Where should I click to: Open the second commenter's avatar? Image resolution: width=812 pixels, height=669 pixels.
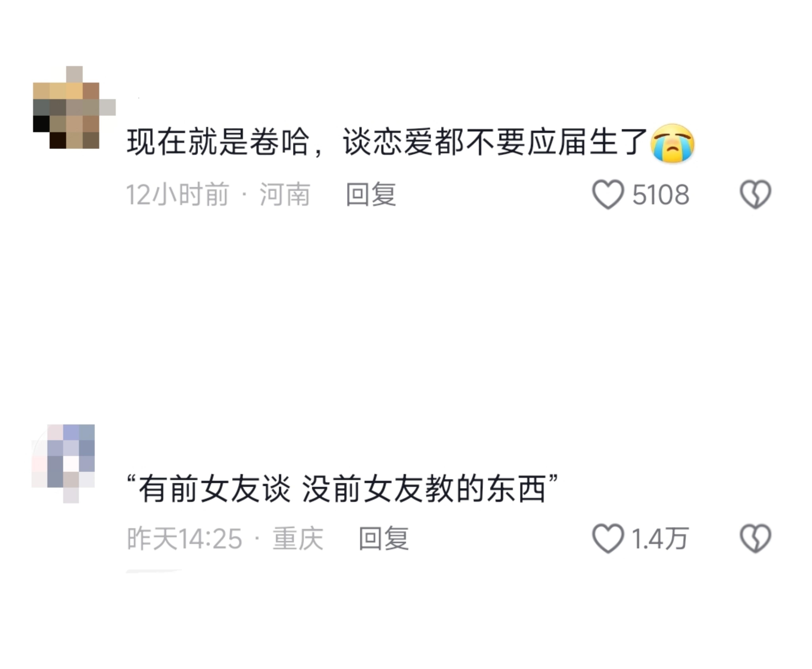point(63,464)
